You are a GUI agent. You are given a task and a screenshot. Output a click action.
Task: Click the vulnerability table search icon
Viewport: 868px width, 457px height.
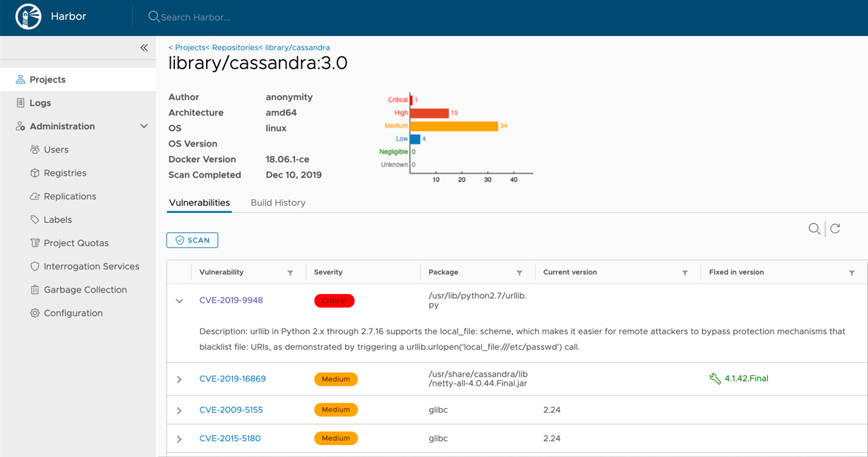click(x=814, y=228)
